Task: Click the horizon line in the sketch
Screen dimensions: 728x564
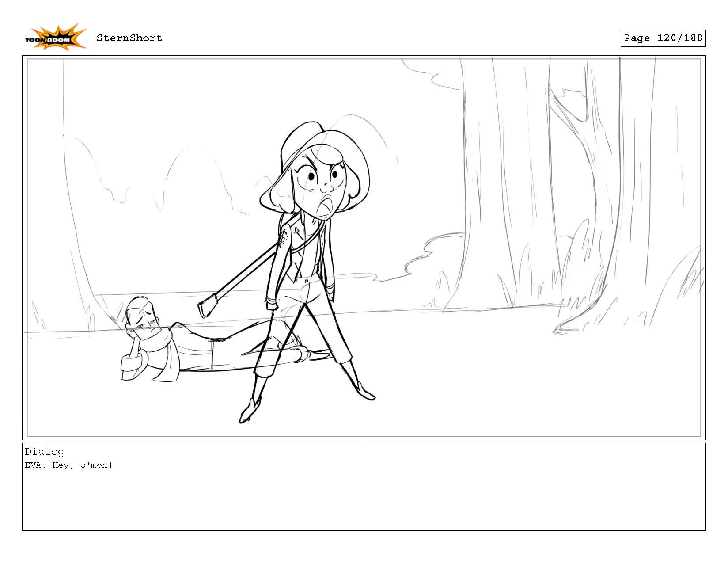Action: point(442,309)
